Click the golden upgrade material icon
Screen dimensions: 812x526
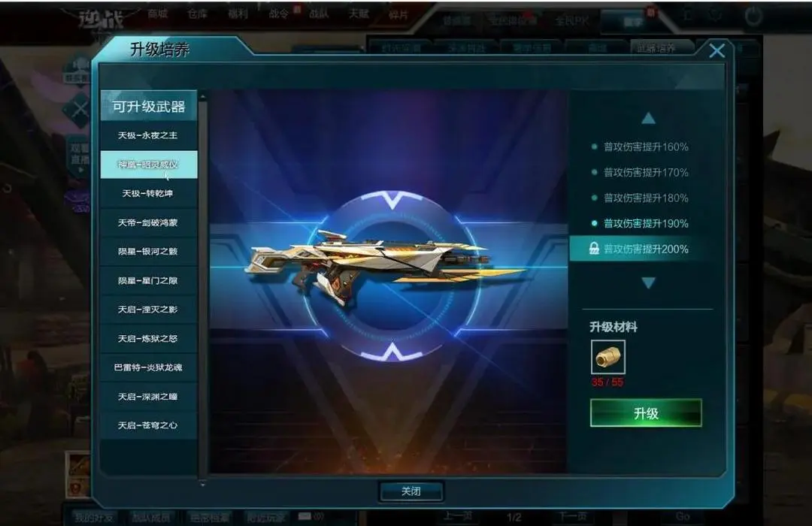pos(608,357)
